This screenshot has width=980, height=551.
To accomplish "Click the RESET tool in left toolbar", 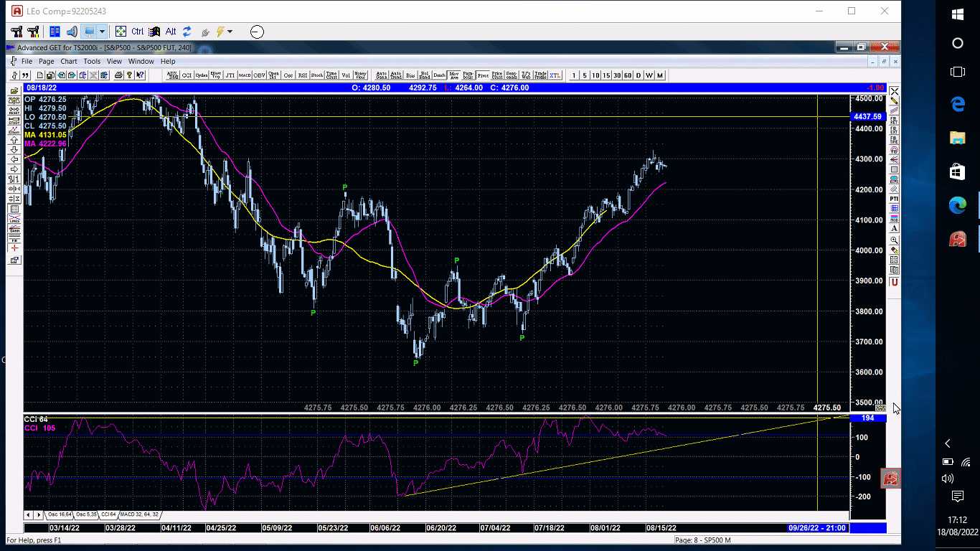I will [14, 110].
